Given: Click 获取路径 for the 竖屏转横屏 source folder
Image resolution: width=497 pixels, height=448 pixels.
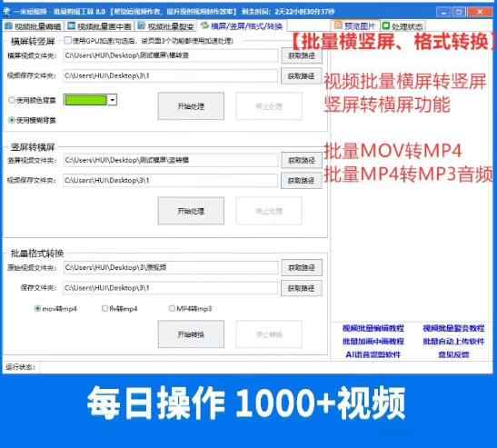Looking at the screenshot, I should [x=302, y=161].
